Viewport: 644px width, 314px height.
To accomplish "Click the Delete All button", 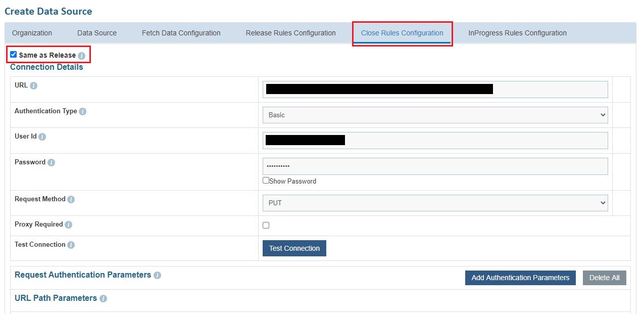I will (x=604, y=278).
